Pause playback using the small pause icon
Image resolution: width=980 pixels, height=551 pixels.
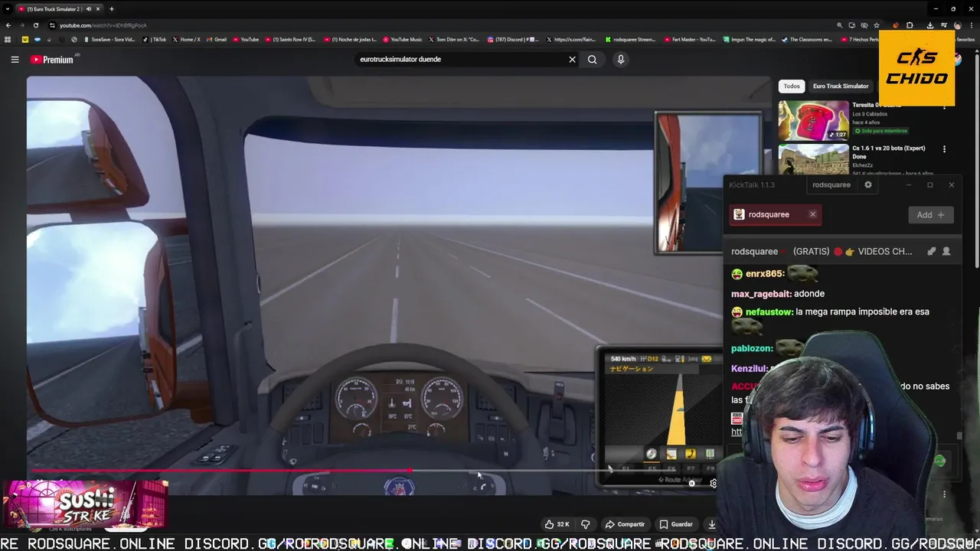pyautogui.click(x=692, y=483)
